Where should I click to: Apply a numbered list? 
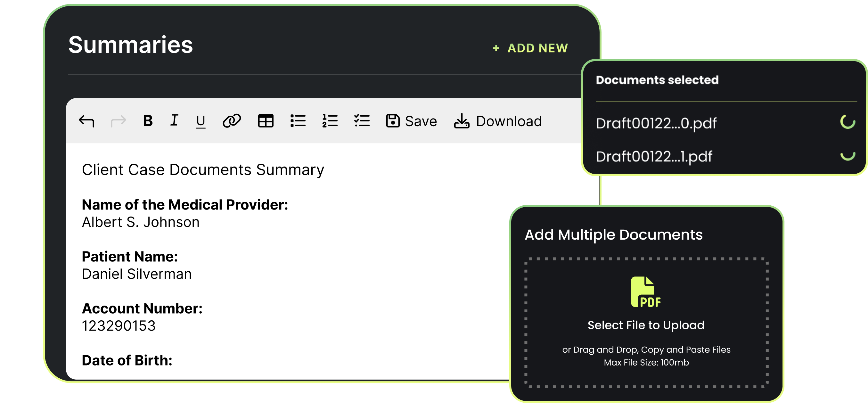click(330, 121)
